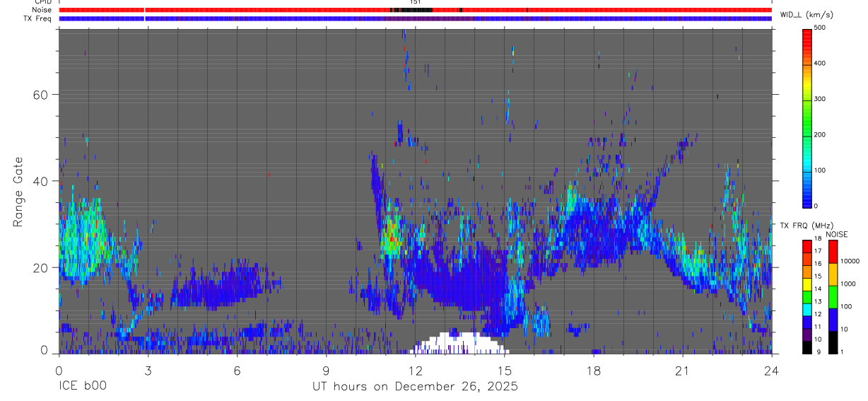Click the x-axis tick label "12"
Viewport: 868px width, 401px height.
point(415,371)
